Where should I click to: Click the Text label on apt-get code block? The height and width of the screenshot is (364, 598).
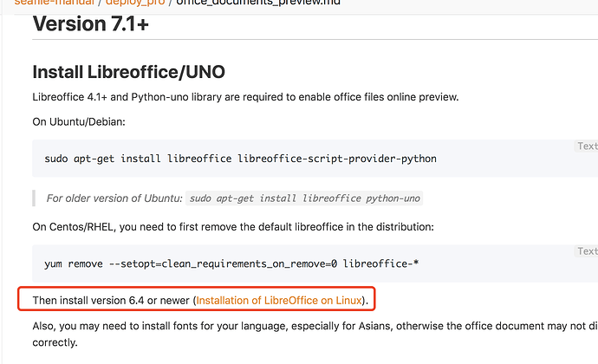[587, 146]
